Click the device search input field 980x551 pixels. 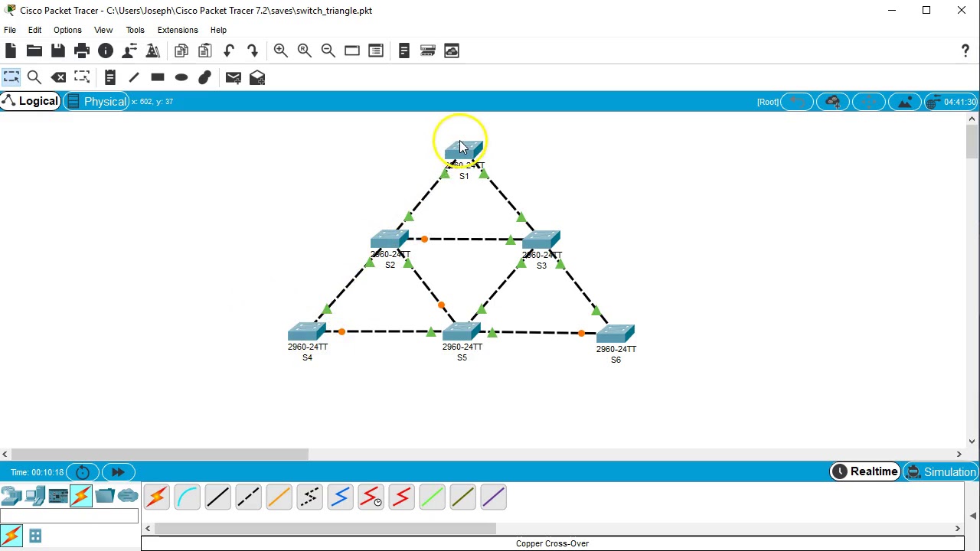tap(69, 517)
